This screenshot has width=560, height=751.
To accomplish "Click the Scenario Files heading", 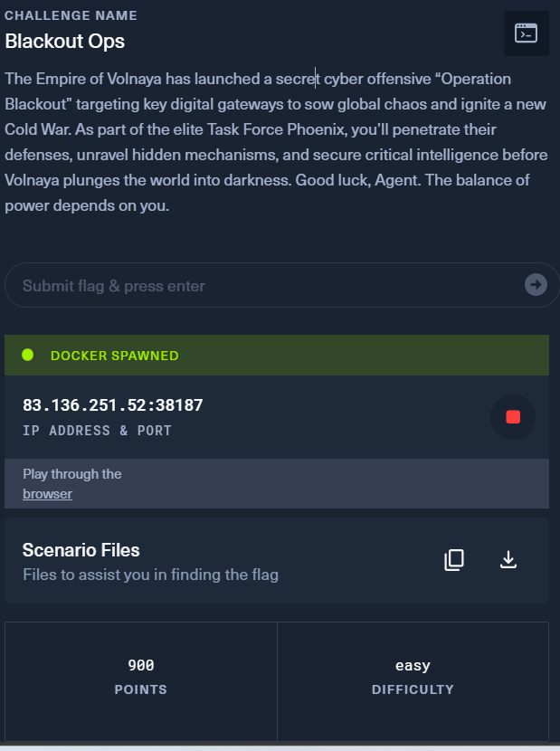I will point(81,550).
